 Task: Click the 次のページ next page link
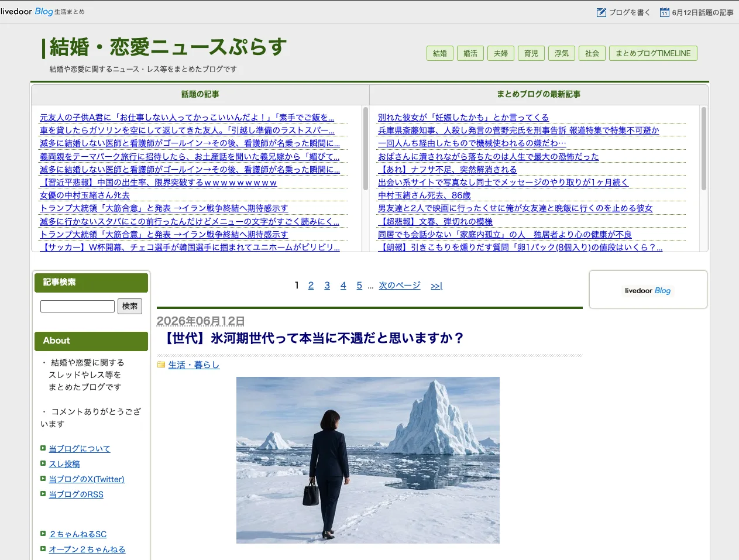[400, 286]
